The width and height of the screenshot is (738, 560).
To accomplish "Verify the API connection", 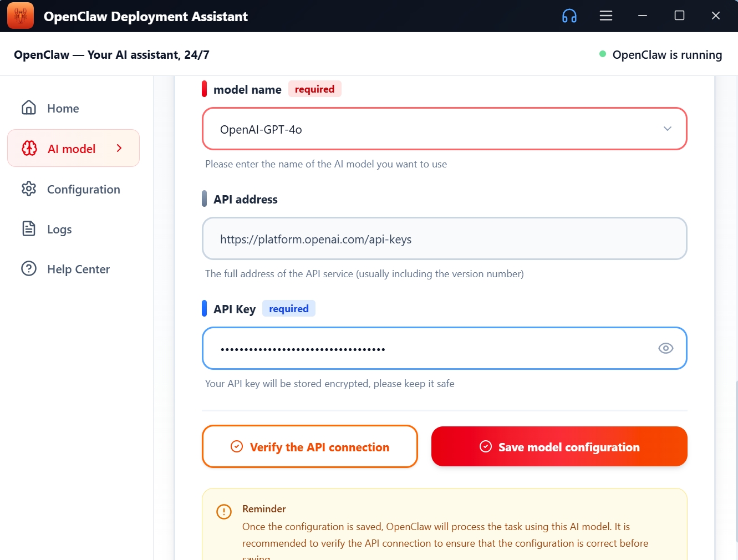I will tap(309, 446).
